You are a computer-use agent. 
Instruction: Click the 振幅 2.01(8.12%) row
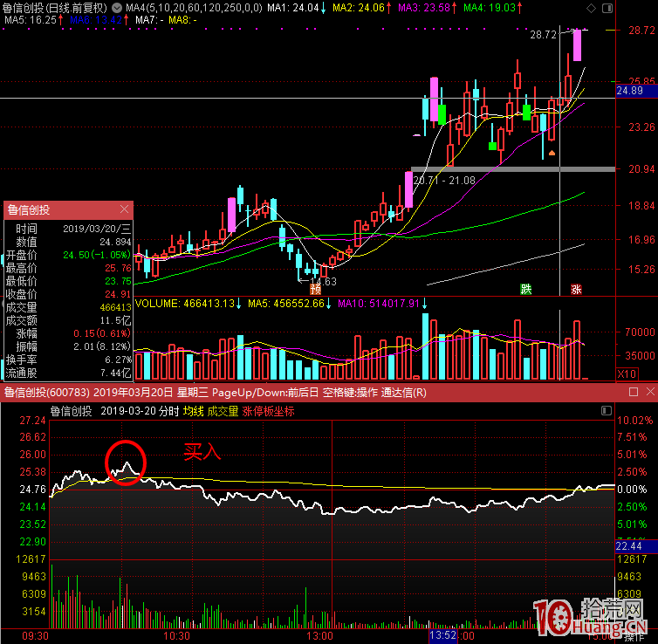(68, 346)
